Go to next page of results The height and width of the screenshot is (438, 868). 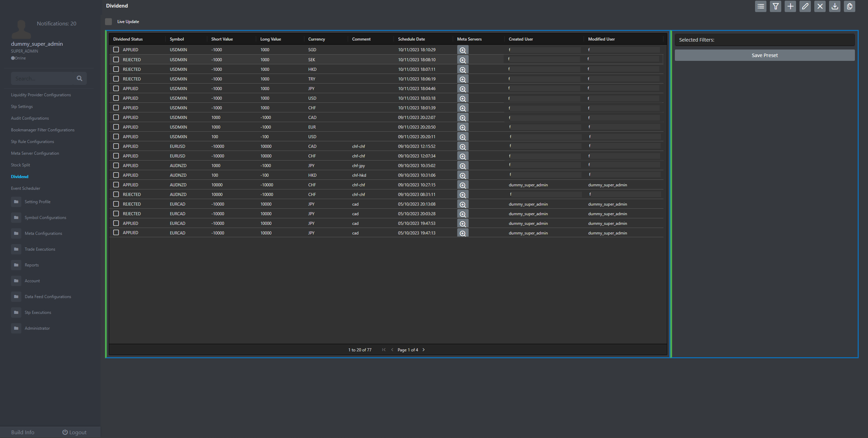coord(424,350)
